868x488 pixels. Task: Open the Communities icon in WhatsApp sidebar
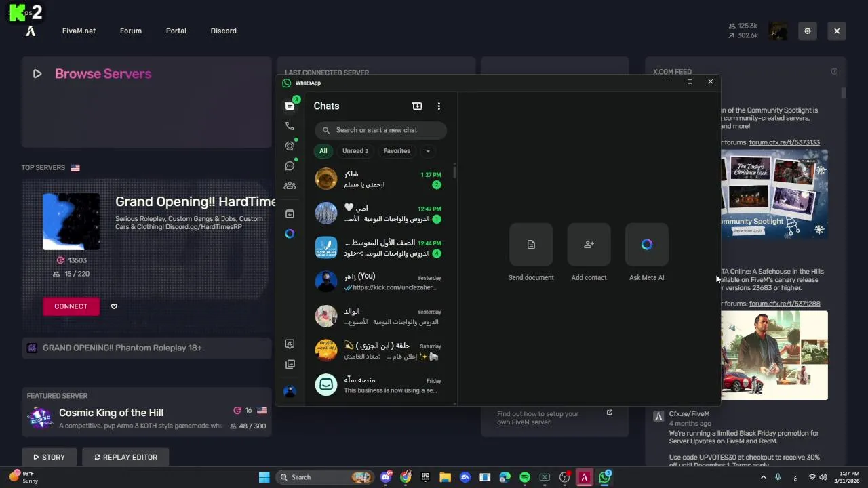coord(290,186)
